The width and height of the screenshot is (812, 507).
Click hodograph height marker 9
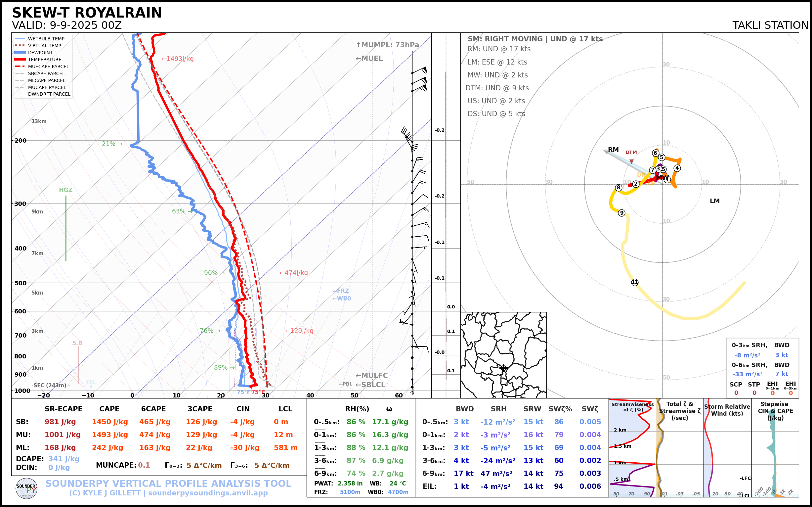[621, 213]
